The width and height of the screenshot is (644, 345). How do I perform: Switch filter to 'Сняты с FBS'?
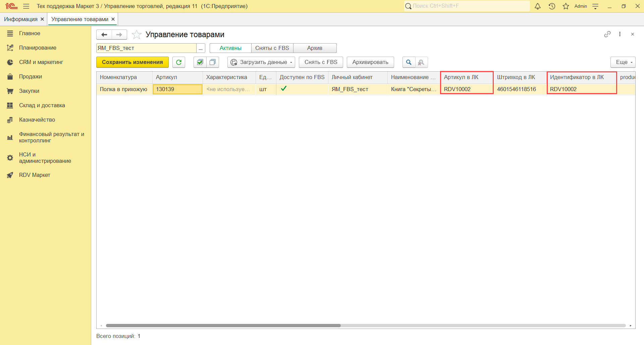(272, 48)
